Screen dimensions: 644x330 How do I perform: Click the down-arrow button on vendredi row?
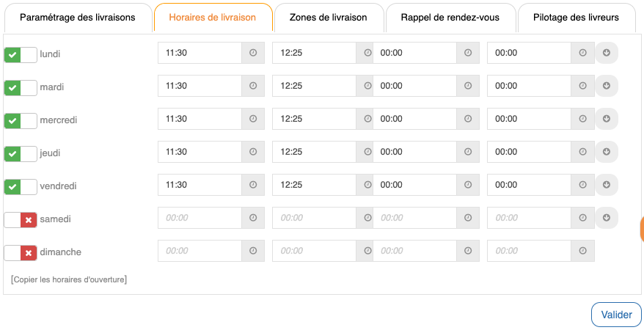(x=607, y=185)
